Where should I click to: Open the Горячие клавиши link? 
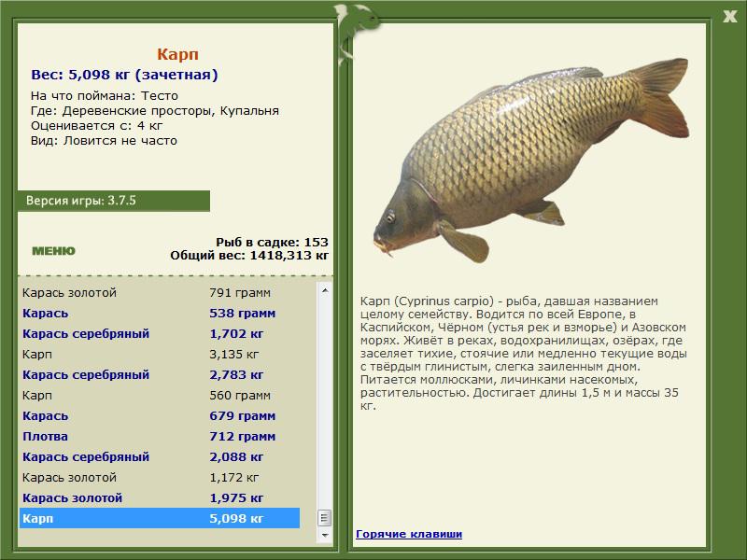click(409, 534)
